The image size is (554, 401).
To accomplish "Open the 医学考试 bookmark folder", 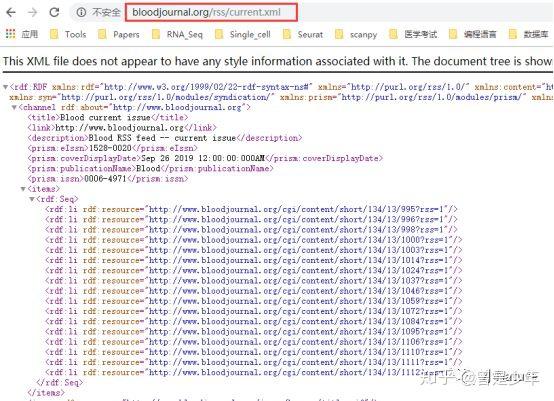I will point(413,34).
